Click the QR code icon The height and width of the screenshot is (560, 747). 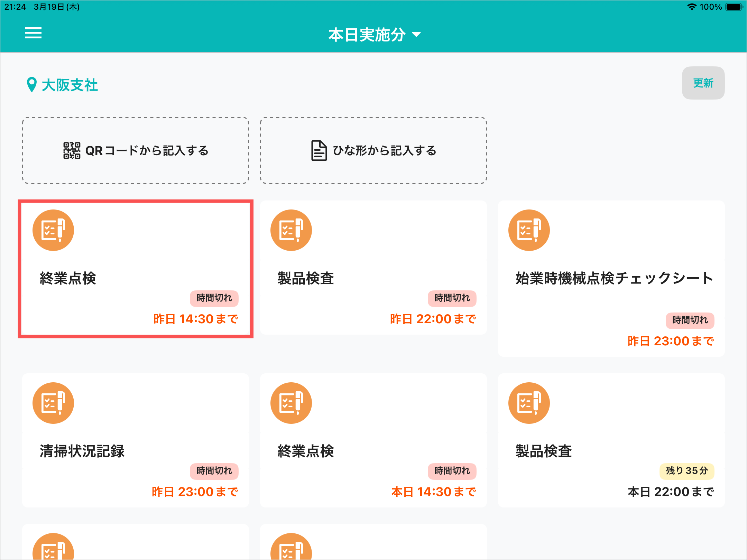click(72, 151)
